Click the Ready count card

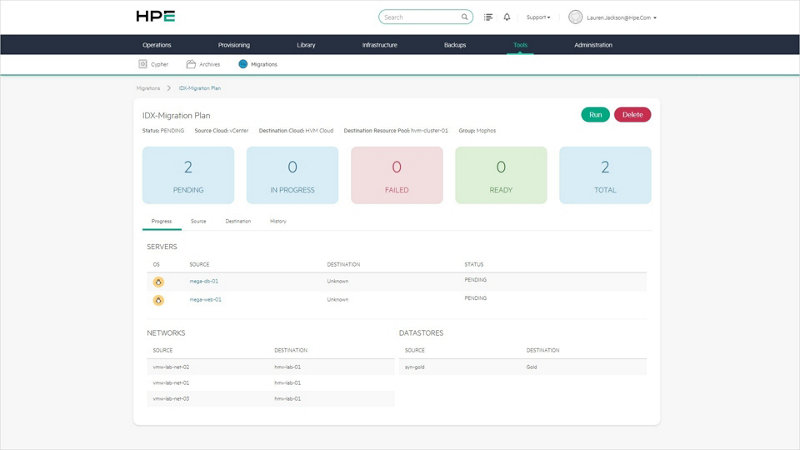pyautogui.click(x=501, y=175)
